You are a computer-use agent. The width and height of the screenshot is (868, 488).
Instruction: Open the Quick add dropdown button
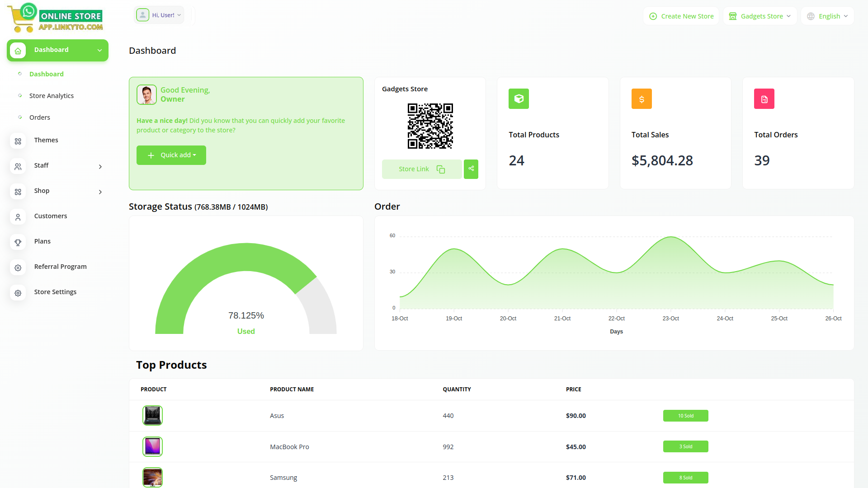(171, 155)
